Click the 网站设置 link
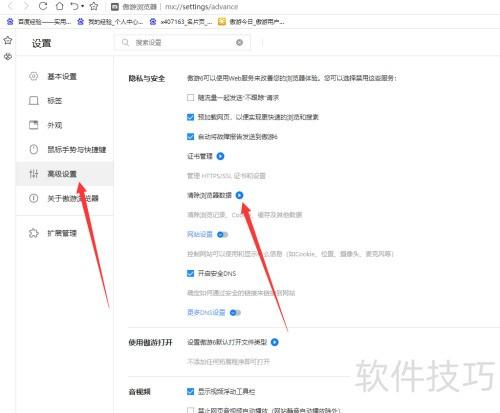This screenshot has height=413, width=500. tap(200, 234)
